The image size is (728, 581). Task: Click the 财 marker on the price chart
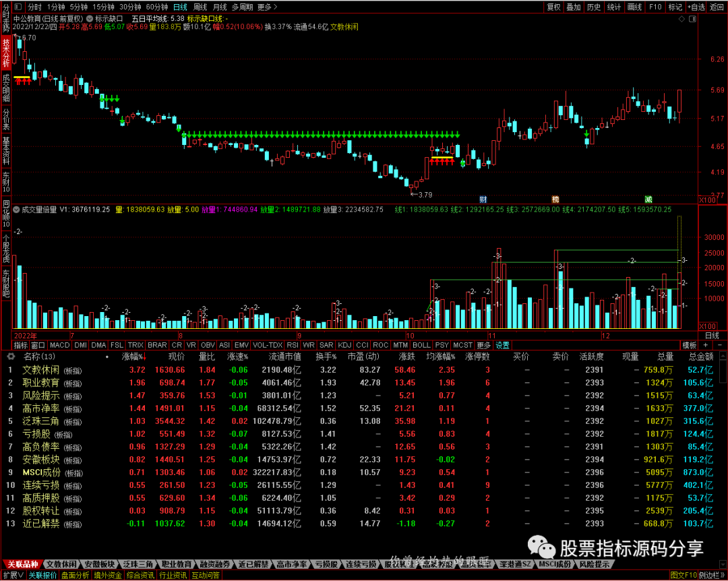[483, 200]
